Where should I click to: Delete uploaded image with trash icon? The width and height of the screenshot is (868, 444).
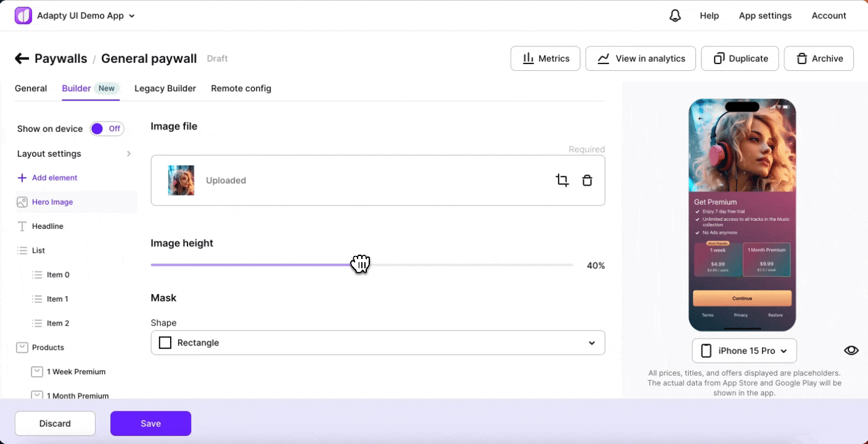coord(587,180)
